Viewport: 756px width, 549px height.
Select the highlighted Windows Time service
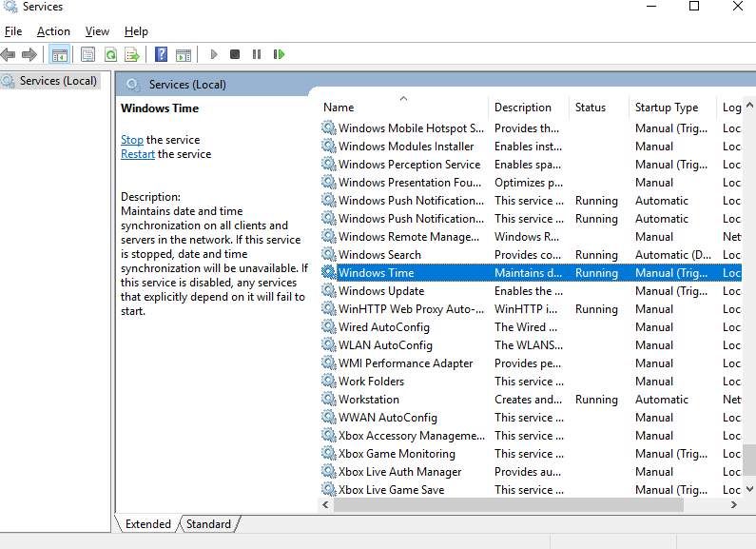[x=531, y=272]
